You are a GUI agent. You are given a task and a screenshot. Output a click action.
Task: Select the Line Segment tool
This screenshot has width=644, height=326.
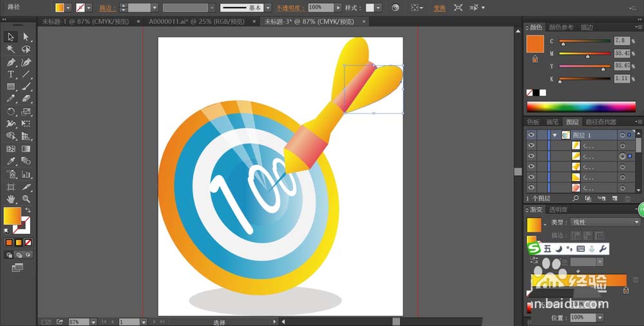26,74
